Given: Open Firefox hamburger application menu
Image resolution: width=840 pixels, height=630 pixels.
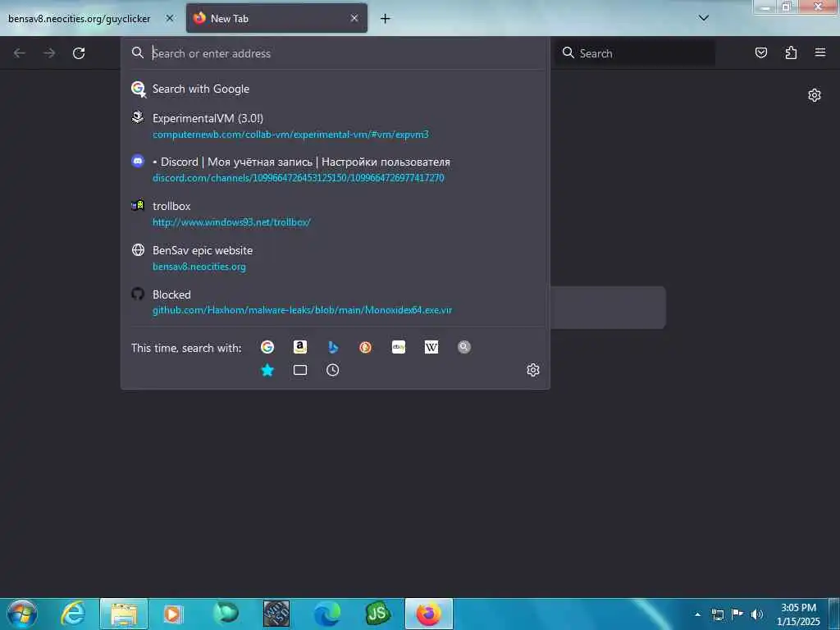Looking at the screenshot, I should (820, 52).
